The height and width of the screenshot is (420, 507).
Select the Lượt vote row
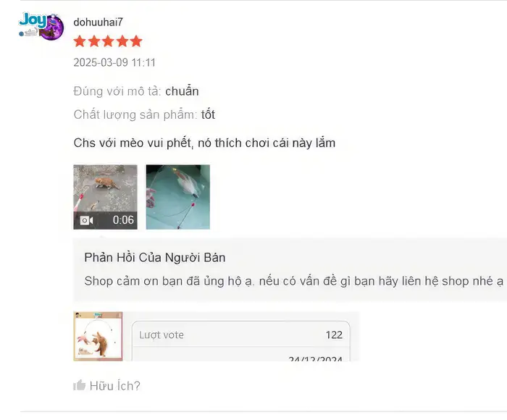[x=241, y=335]
